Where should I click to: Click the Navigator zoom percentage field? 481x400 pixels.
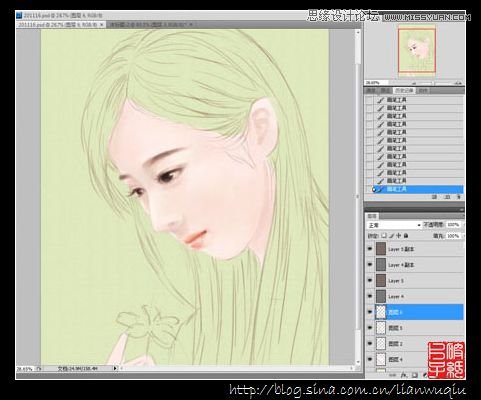pos(377,83)
